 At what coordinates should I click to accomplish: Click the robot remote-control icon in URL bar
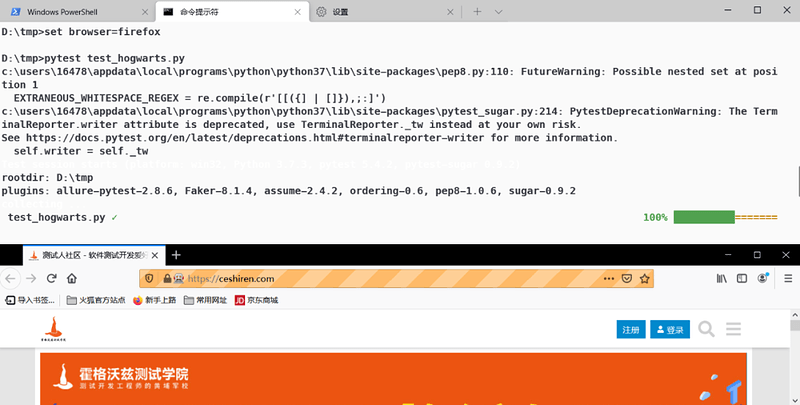point(178,279)
